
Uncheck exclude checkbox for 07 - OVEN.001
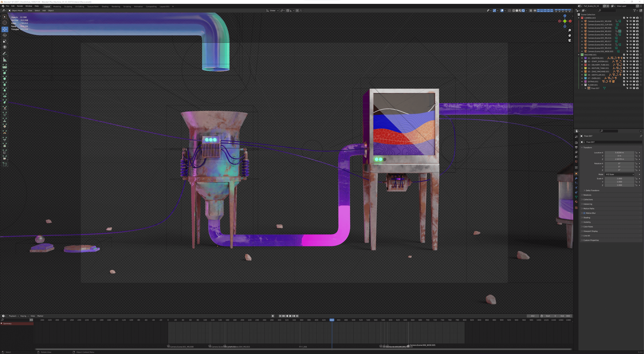coord(624,78)
